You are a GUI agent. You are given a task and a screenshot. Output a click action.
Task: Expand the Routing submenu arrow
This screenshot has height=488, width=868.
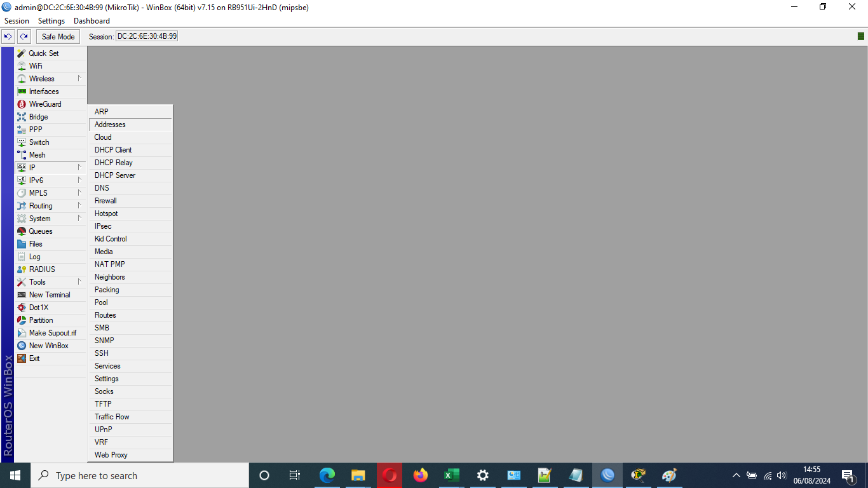79,206
